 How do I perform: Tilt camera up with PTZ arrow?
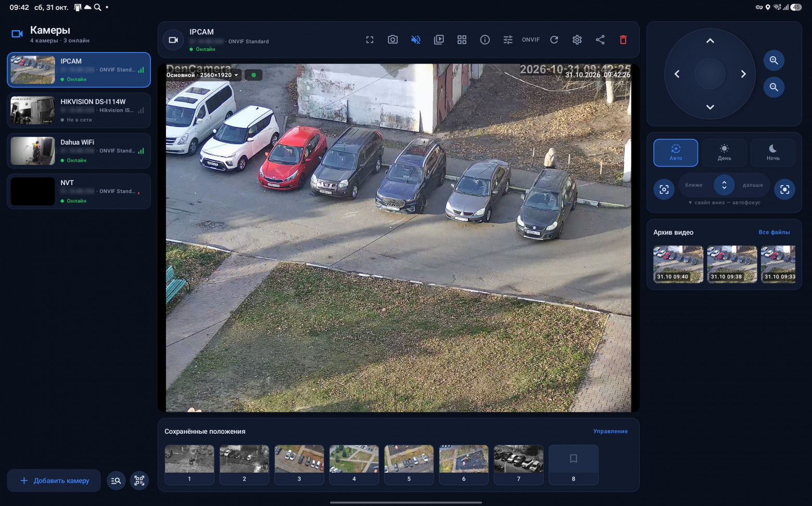[x=710, y=41]
